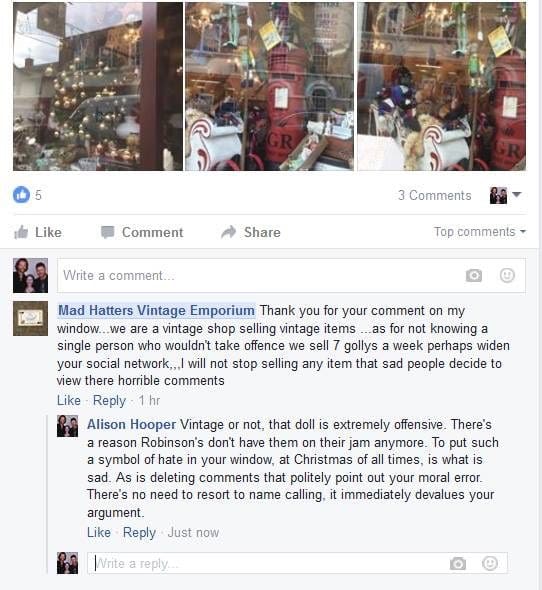542x590 pixels.
Task: Like Mad Hatters Vintage Emporium's comment
Action: [x=69, y=400]
